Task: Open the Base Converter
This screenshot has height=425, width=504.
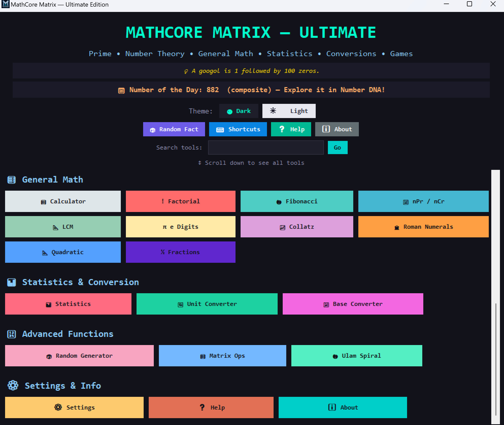Action: point(353,304)
